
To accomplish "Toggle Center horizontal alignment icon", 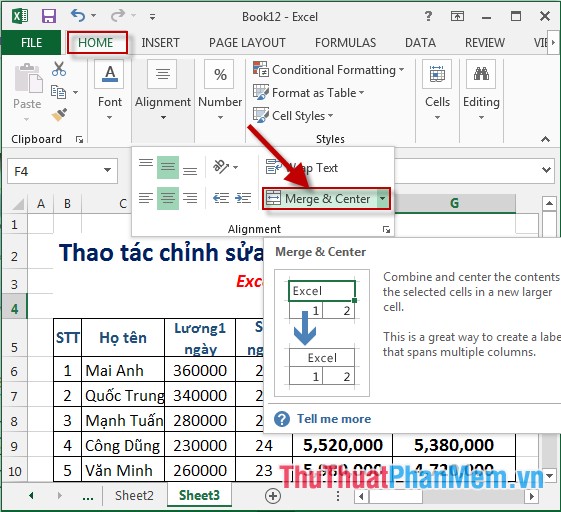I will (x=168, y=198).
